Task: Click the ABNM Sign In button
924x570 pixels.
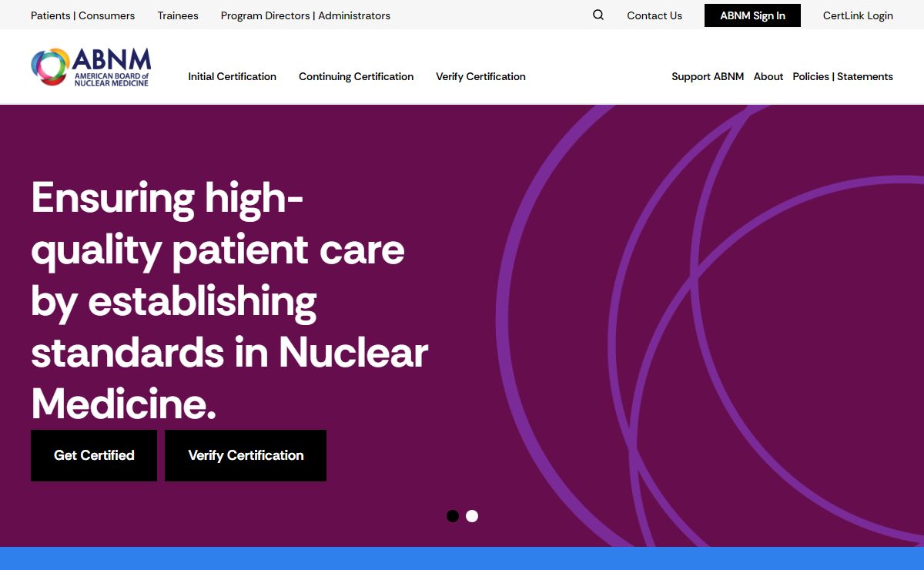Action: coord(752,15)
